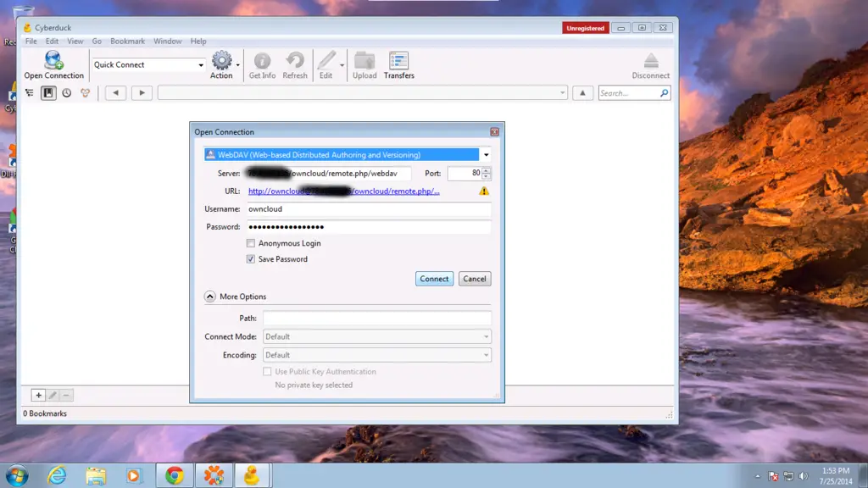
Task: Add a new bookmark with plus button
Action: (x=38, y=395)
